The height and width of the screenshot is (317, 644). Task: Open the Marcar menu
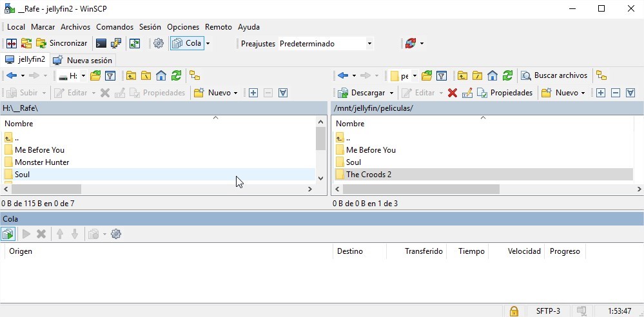pyautogui.click(x=43, y=27)
